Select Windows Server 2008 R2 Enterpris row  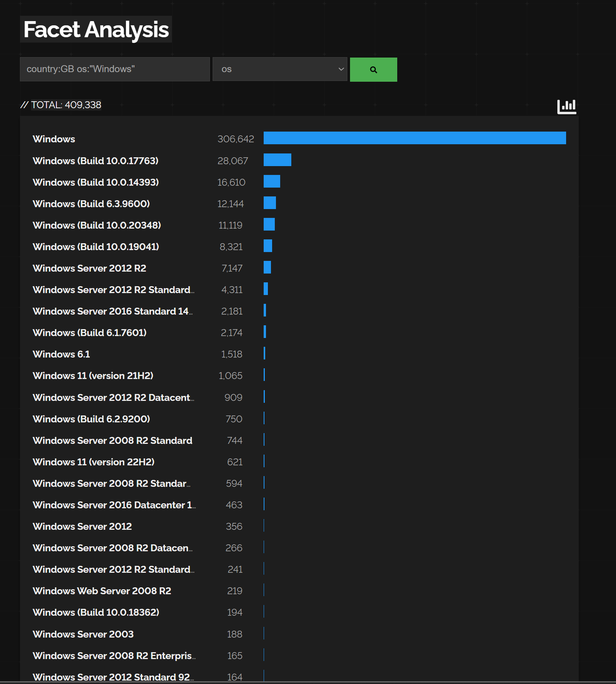[x=114, y=656]
